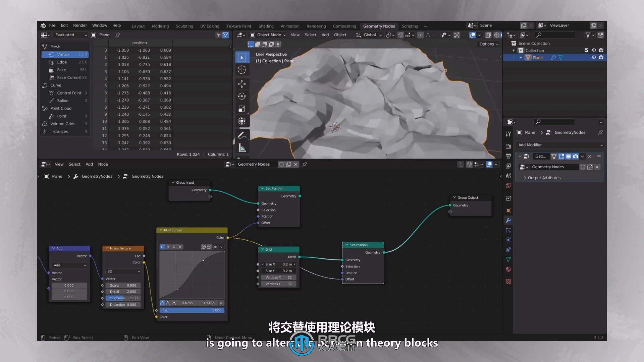
Task: Toggle proportional editing in the viewport header
Action: pos(420,35)
